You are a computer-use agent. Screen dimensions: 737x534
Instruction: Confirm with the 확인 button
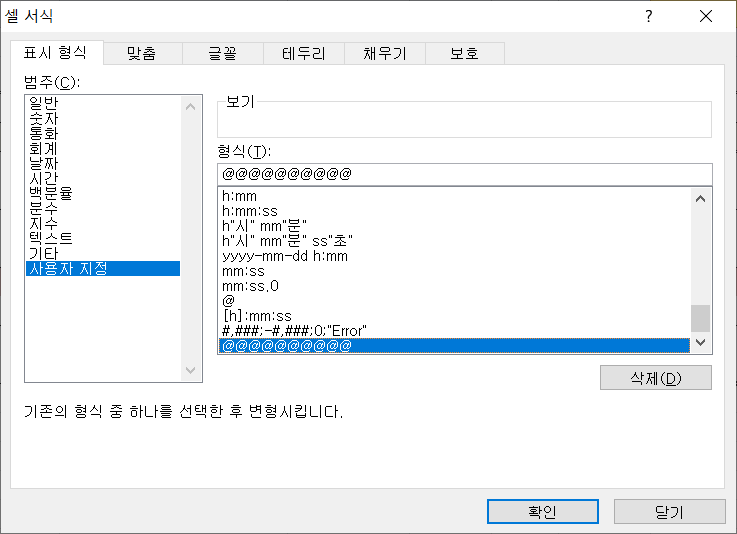pyautogui.click(x=543, y=511)
